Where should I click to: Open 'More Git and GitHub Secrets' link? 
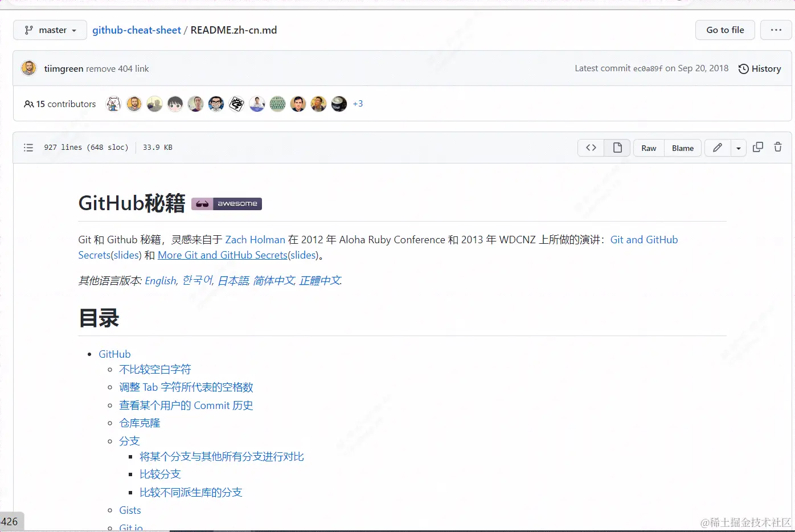(223, 255)
